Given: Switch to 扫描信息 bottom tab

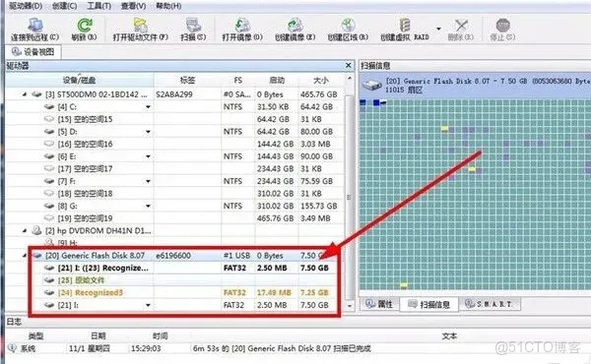Looking at the screenshot, I should [x=429, y=305].
